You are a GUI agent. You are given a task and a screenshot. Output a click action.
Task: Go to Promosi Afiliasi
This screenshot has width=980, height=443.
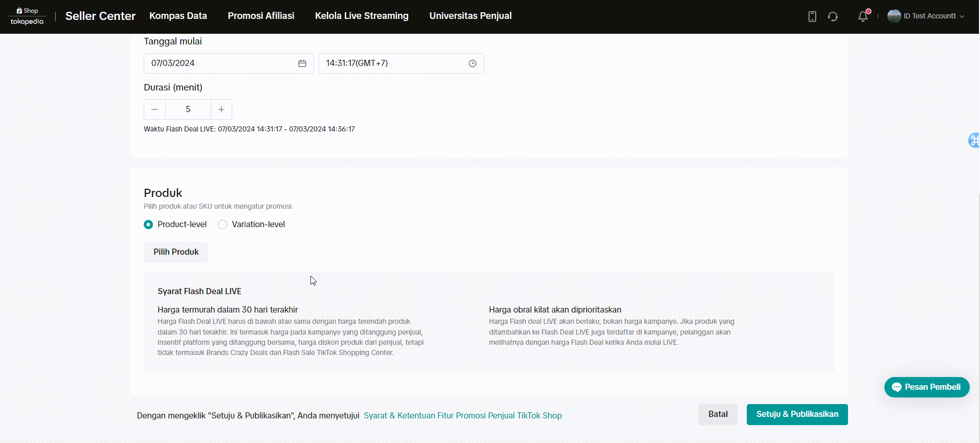pos(261,16)
